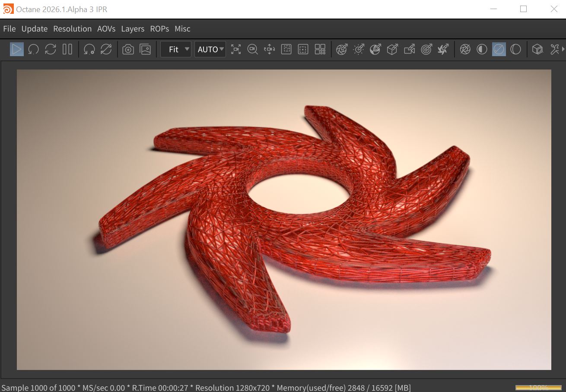Click the start render play button

pos(16,49)
